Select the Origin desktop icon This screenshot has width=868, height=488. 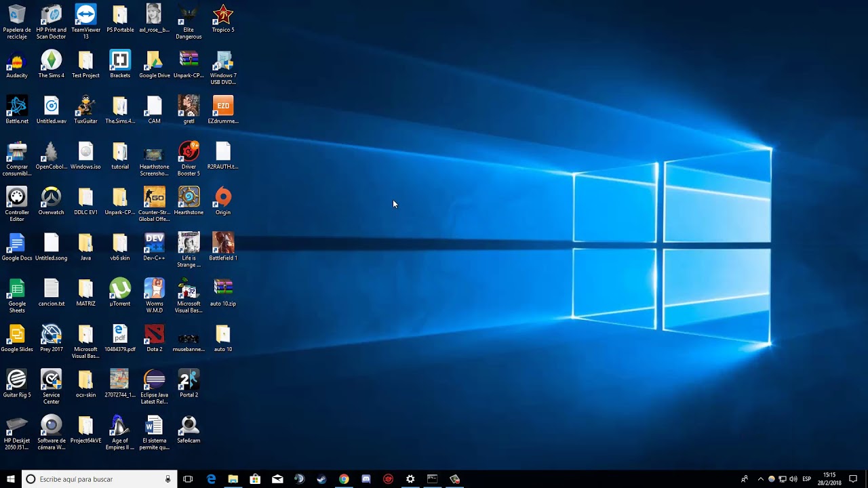coord(223,201)
